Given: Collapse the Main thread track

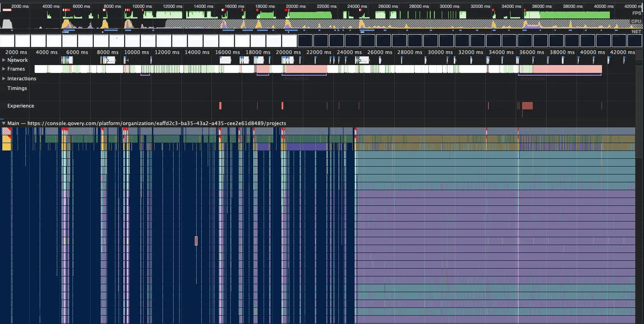Looking at the screenshot, I should (4, 123).
